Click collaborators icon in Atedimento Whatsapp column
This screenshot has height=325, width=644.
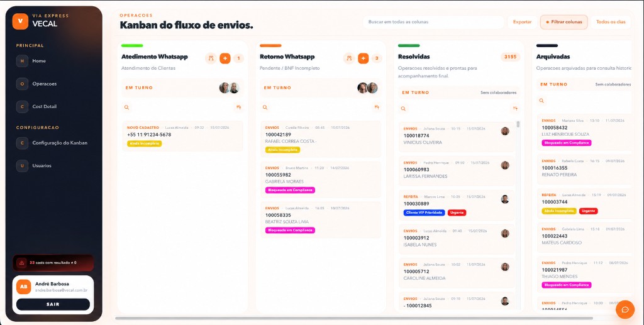(x=211, y=58)
